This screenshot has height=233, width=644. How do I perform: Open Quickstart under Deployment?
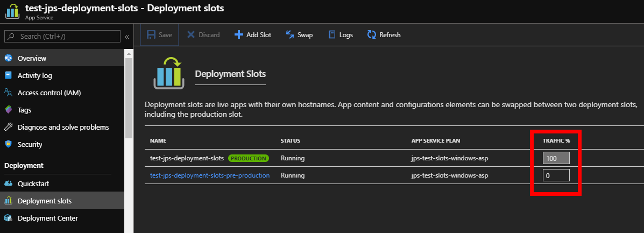coord(33,183)
